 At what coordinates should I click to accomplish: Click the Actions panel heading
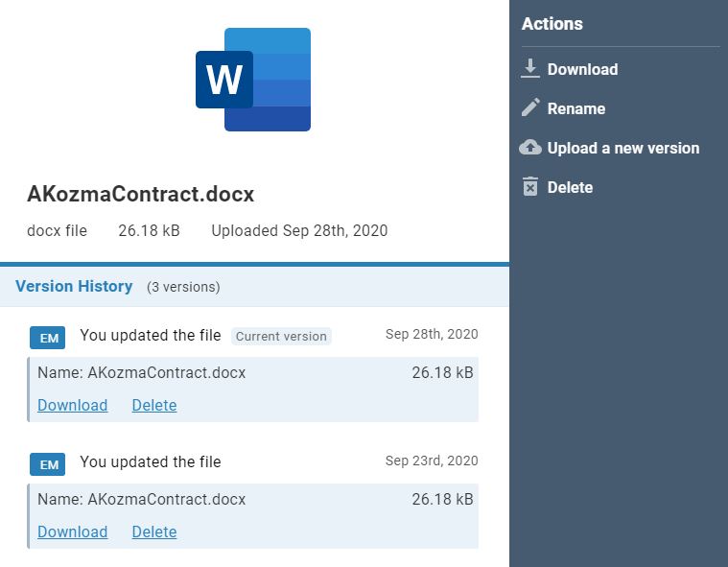point(552,24)
